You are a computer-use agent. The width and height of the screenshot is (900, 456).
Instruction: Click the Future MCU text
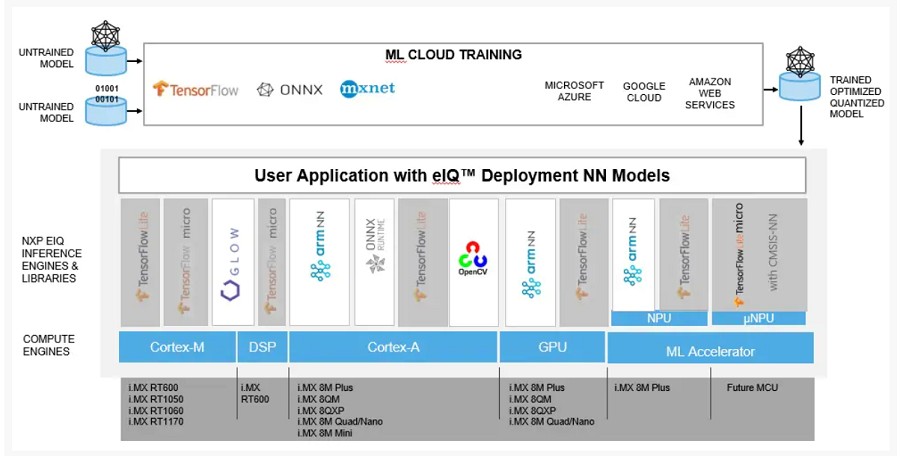[752, 388]
